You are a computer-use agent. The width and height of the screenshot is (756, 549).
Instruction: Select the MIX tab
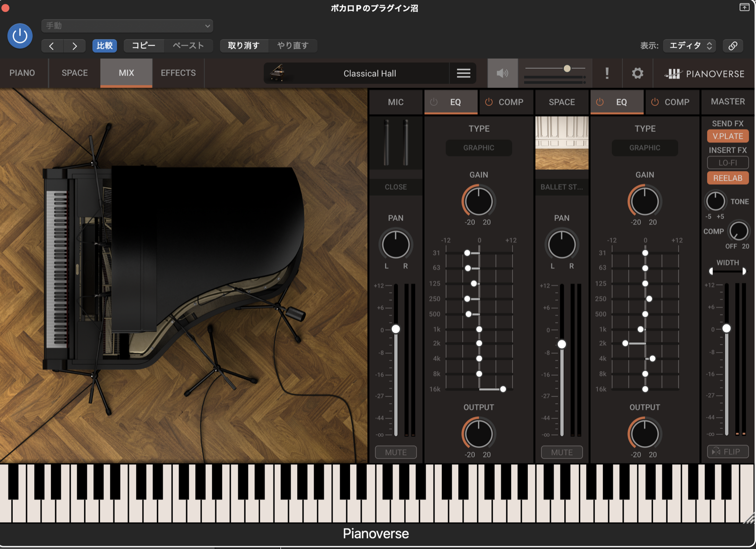pos(126,73)
